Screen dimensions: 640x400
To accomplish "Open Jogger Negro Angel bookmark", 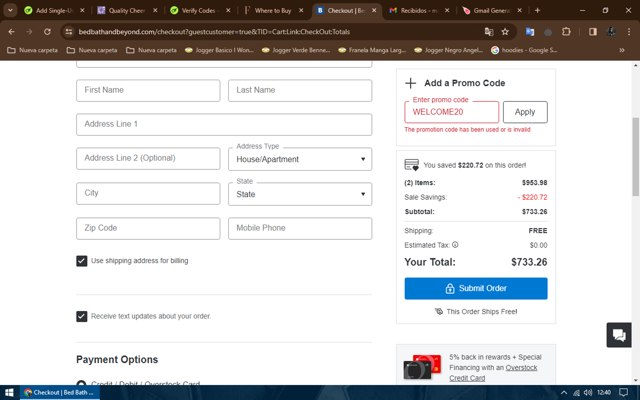I will tap(449, 50).
